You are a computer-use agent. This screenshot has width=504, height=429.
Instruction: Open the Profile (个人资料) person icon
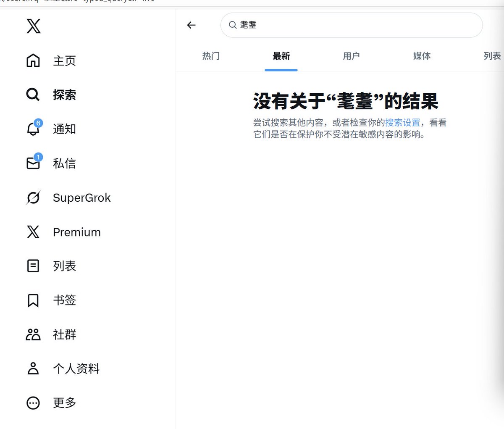(33, 368)
